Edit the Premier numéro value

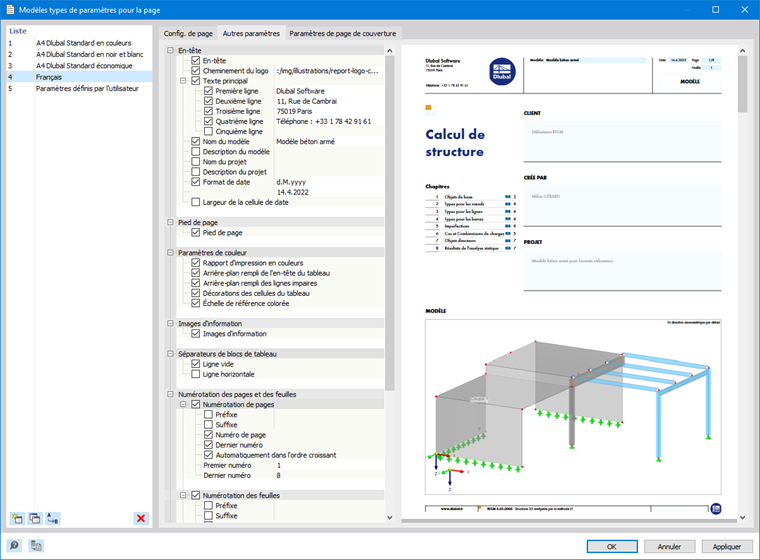pyautogui.click(x=329, y=465)
